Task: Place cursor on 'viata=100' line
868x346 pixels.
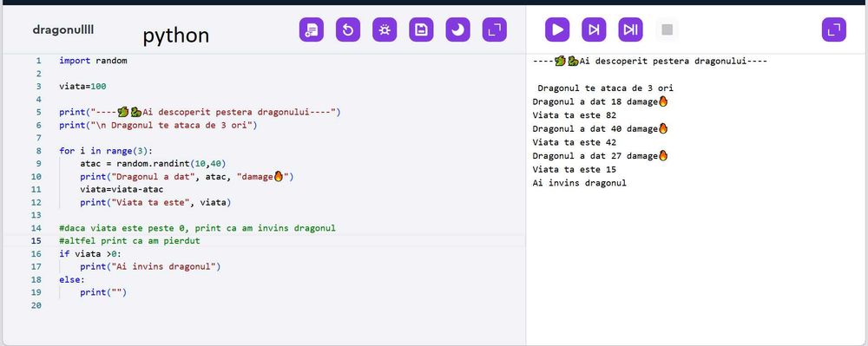Action: pos(82,87)
